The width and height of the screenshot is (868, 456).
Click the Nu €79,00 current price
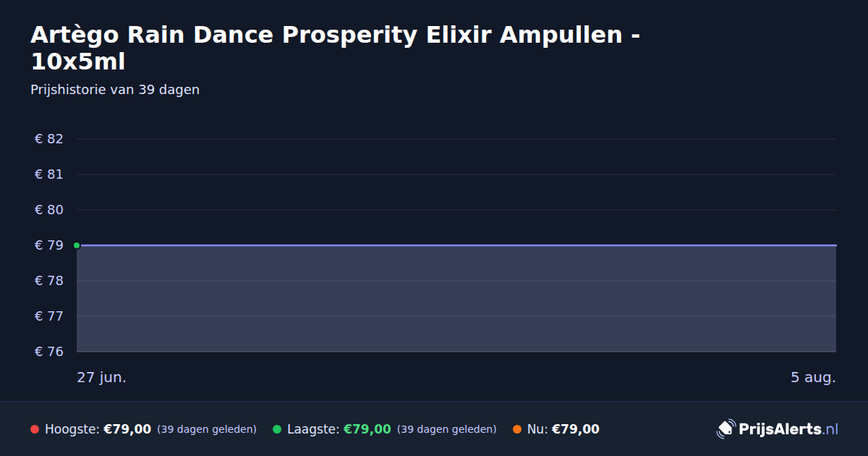point(576,429)
